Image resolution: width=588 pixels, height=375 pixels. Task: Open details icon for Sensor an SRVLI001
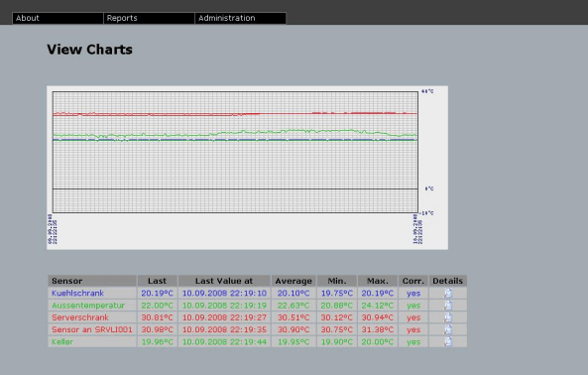coord(448,329)
